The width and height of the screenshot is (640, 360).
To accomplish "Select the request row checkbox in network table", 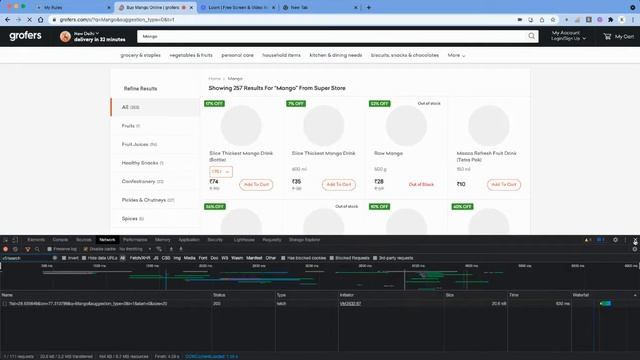I will click(4, 304).
